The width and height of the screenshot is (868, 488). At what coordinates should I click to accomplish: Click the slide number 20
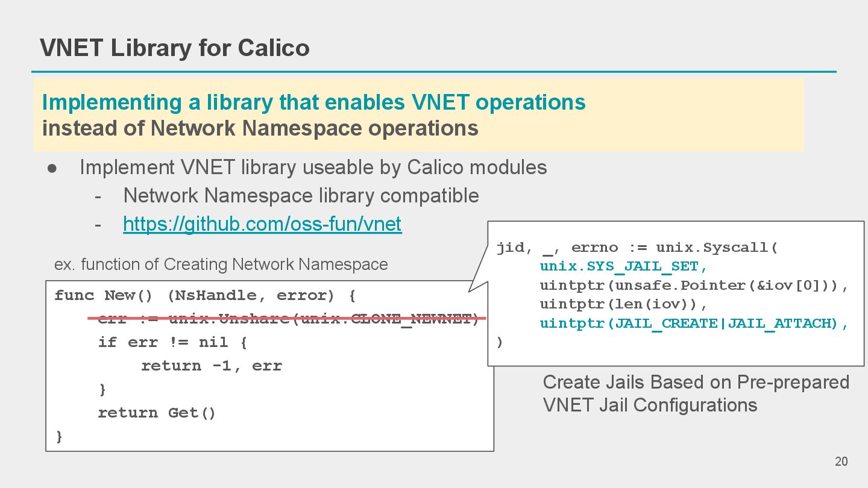click(841, 461)
